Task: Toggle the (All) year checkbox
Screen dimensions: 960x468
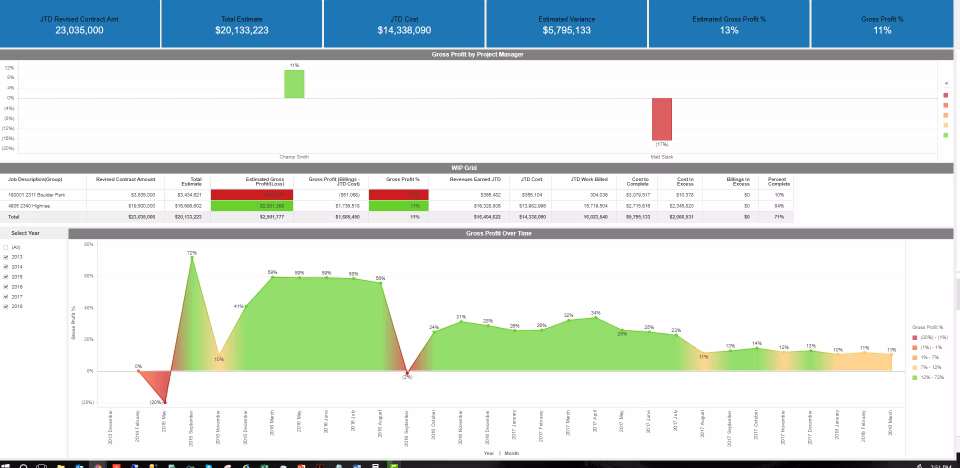Action: [x=6, y=247]
